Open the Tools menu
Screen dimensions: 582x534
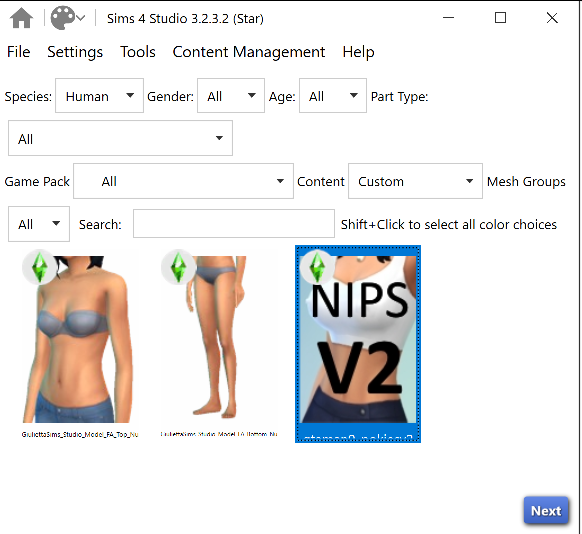pos(138,52)
